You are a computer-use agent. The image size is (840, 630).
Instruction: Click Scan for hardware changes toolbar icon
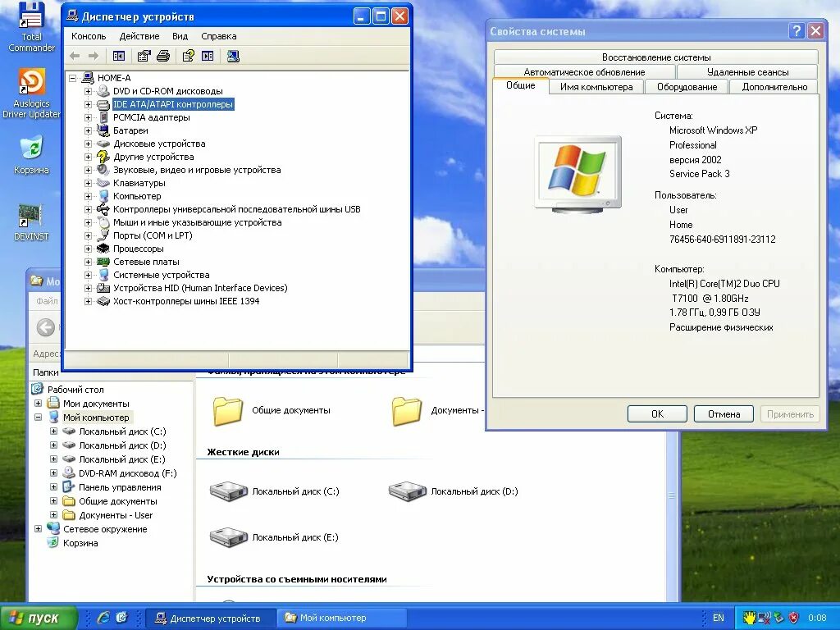233,56
